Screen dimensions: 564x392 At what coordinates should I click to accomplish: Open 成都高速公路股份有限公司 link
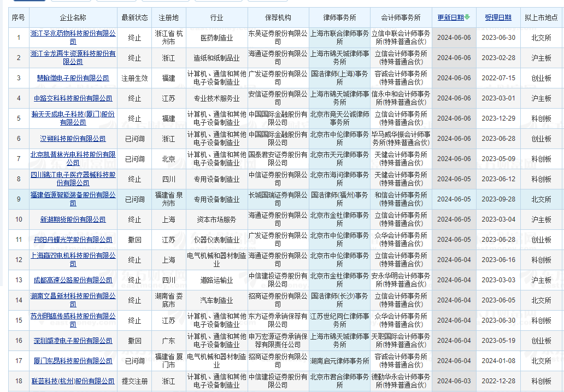73,280
